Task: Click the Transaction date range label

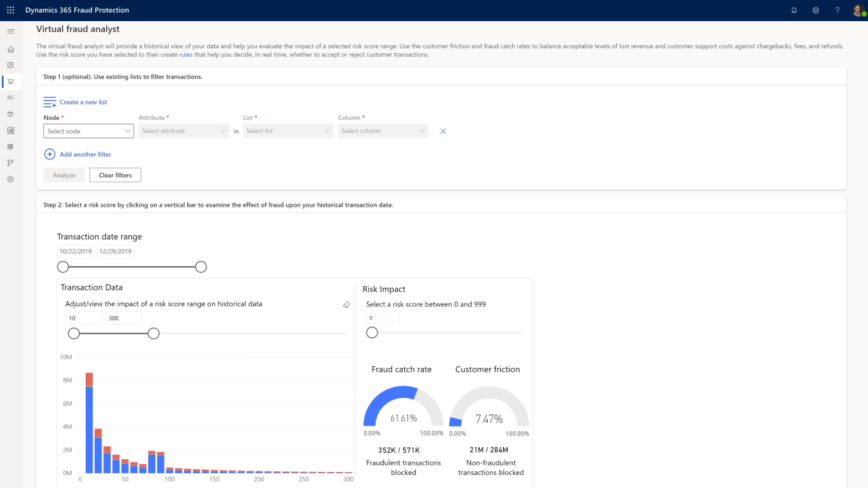Action: 99,237
